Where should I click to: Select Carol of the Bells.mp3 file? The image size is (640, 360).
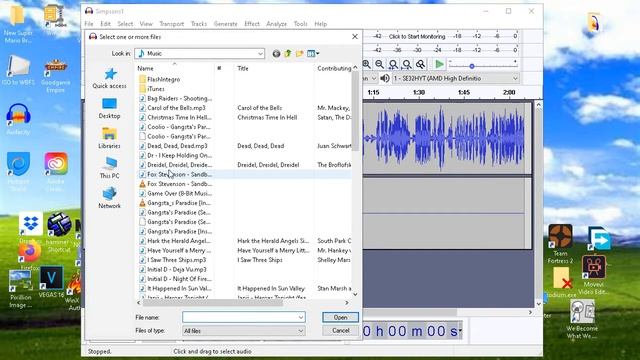coord(176,108)
